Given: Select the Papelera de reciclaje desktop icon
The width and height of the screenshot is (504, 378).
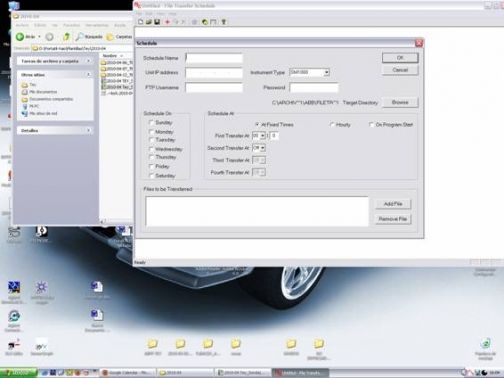Looking at the screenshot, I should coord(485,349).
